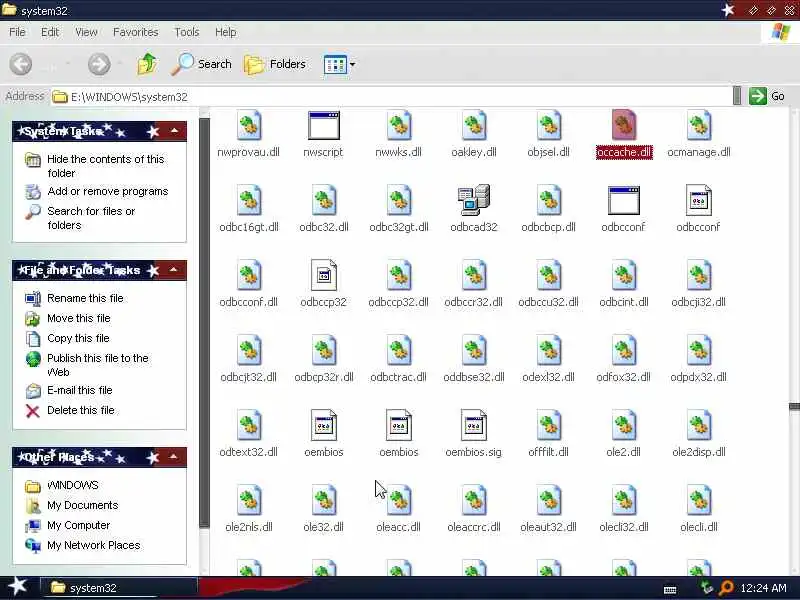The width and height of the screenshot is (800, 600).
Task: Click the Go button
Action: (x=767, y=96)
